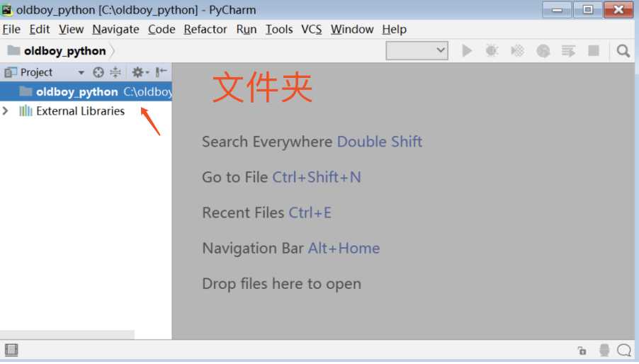
Task: Click the green Run play icon
Action: [x=467, y=51]
